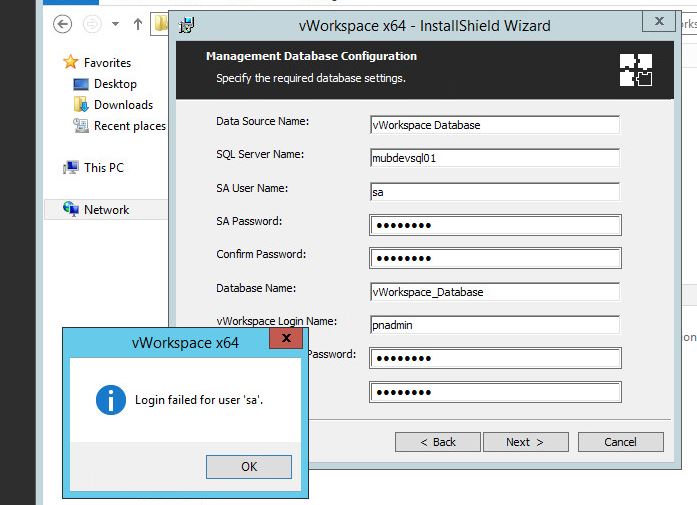Click the Desktop monitor icon
The height and width of the screenshot is (505, 697).
point(81,84)
